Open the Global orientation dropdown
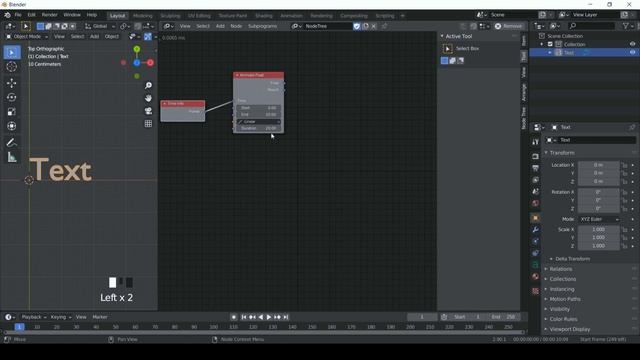Screen dimensions: 640x360 100,26
